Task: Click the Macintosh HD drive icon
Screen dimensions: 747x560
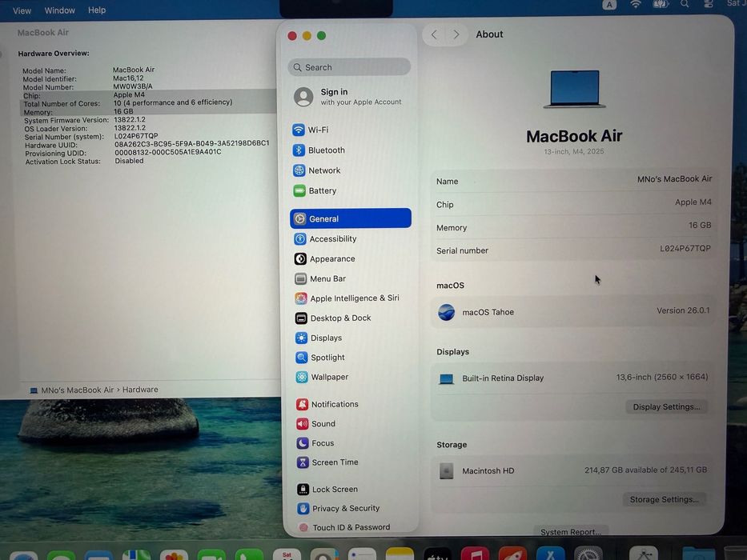Action: (447, 471)
